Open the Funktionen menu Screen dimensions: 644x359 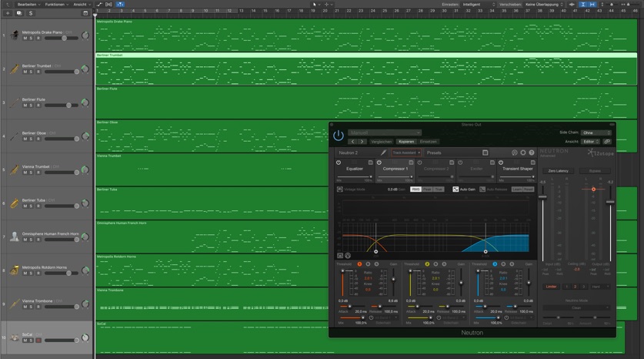click(x=57, y=5)
